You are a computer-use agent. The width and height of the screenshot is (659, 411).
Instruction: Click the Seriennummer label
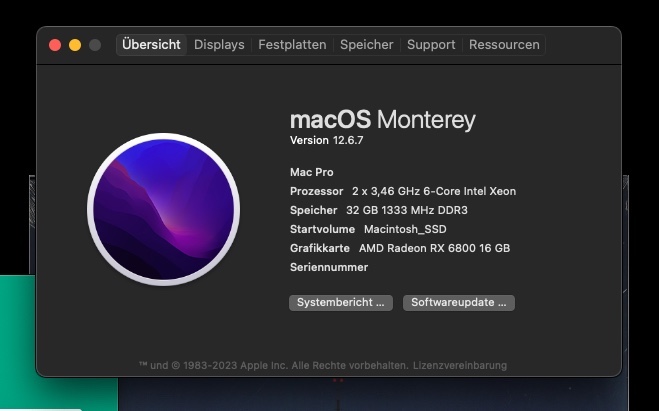[x=329, y=267]
